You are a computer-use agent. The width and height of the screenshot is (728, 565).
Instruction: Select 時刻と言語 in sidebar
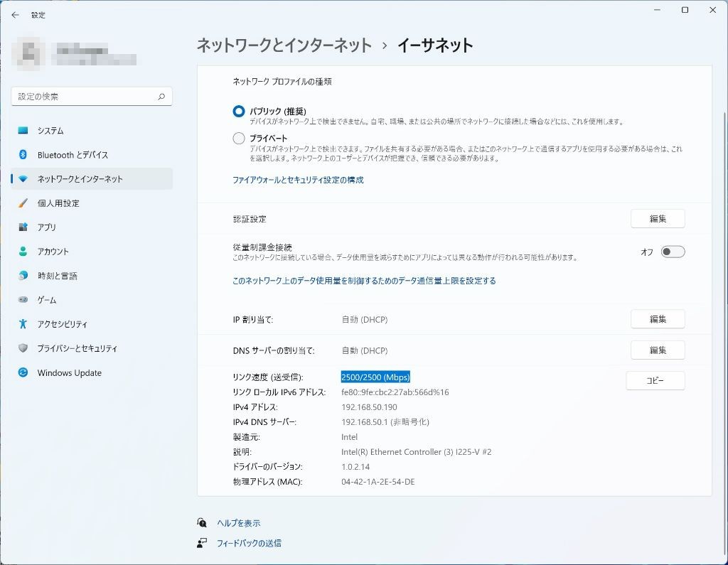click(57, 276)
